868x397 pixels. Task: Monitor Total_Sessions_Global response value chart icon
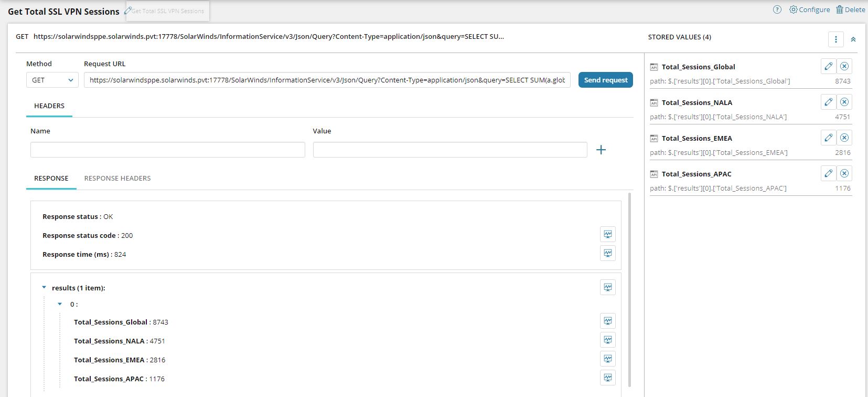point(608,321)
